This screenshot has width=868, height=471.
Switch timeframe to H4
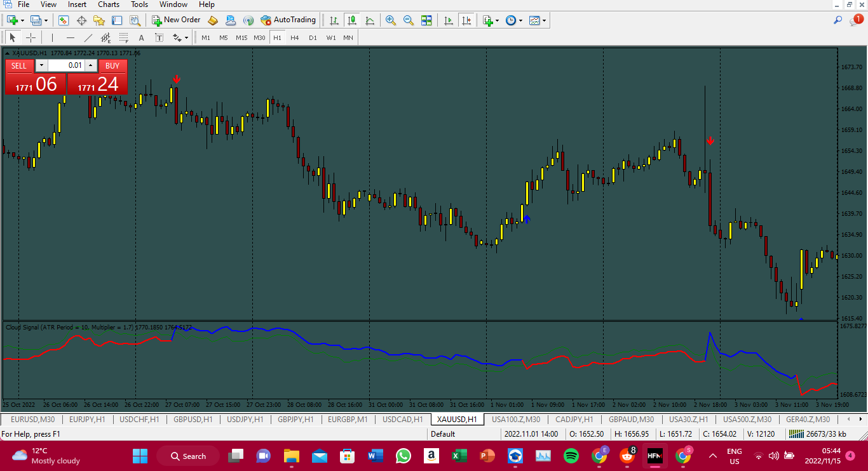click(x=295, y=37)
